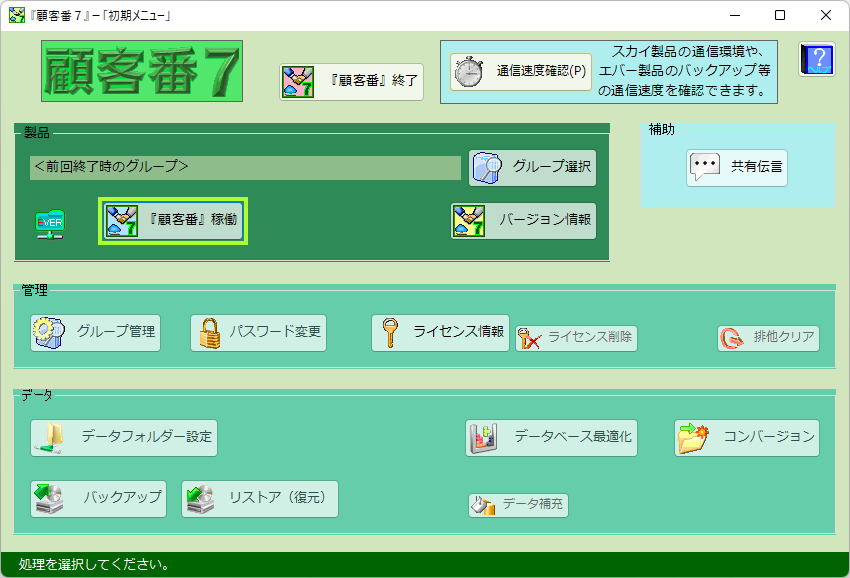Viewport: 850px width, 578px height.
Task: Click the speed check description text
Action: point(684,71)
